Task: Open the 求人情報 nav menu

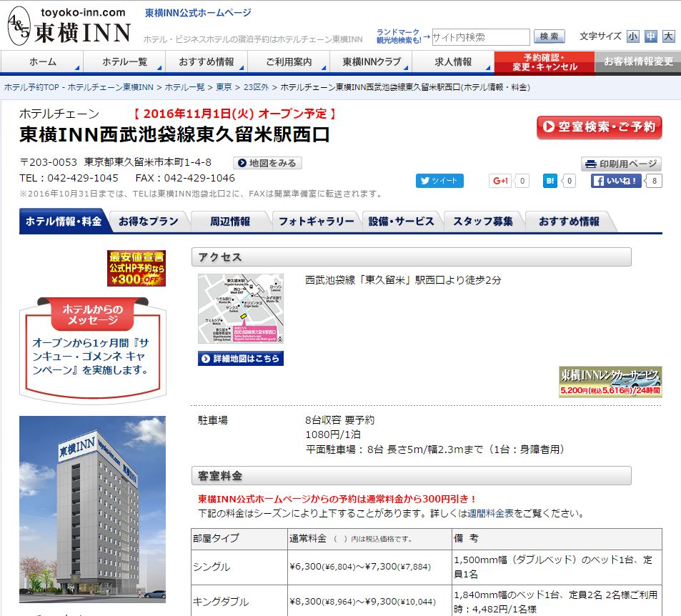Action: click(x=454, y=62)
